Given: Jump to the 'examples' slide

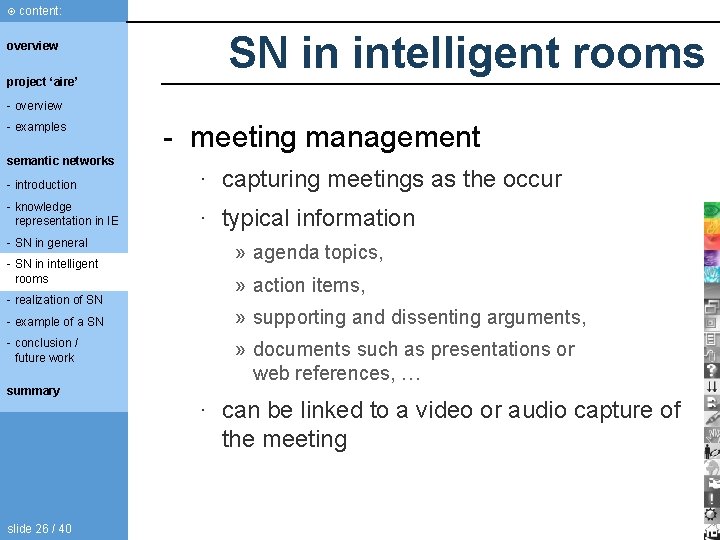Looking at the screenshot, I should (x=40, y=127).
